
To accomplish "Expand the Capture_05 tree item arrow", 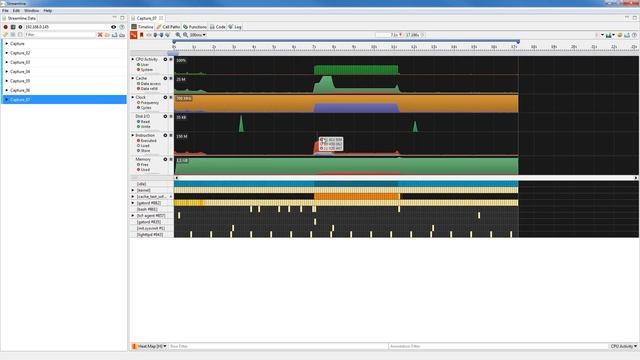I will [x=7, y=81].
